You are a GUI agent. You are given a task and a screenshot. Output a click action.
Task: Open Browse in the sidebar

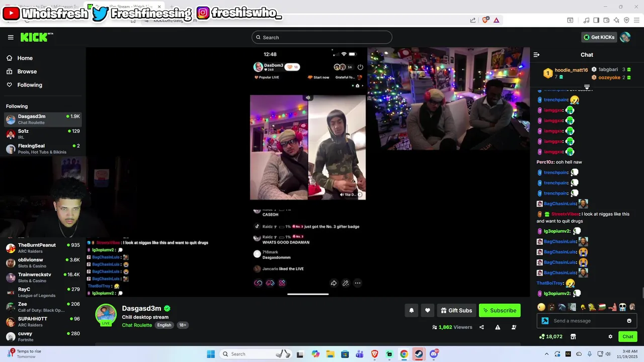[x=22, y=71]
